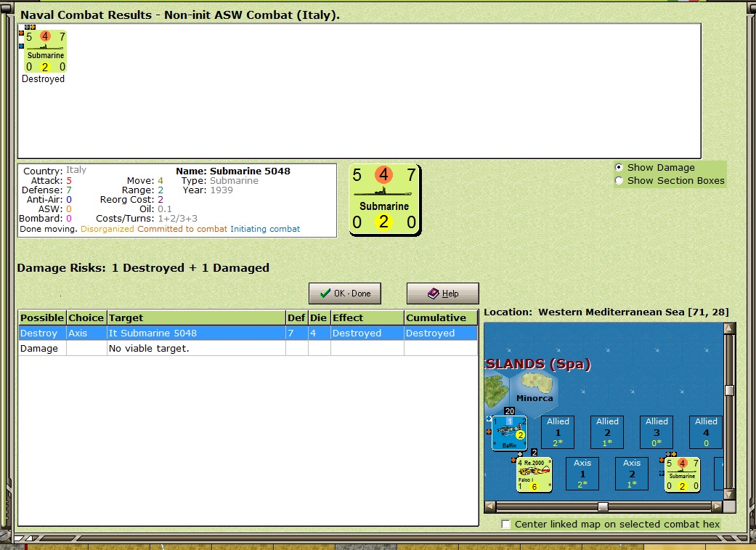Confirm with the OK - Done button
756x550 pixels.
pos(345,294)
